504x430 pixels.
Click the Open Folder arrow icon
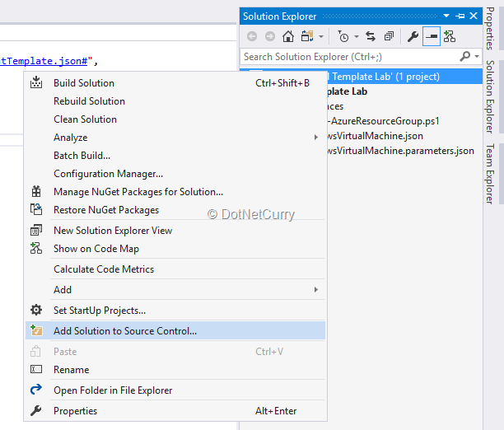(36, 390)
